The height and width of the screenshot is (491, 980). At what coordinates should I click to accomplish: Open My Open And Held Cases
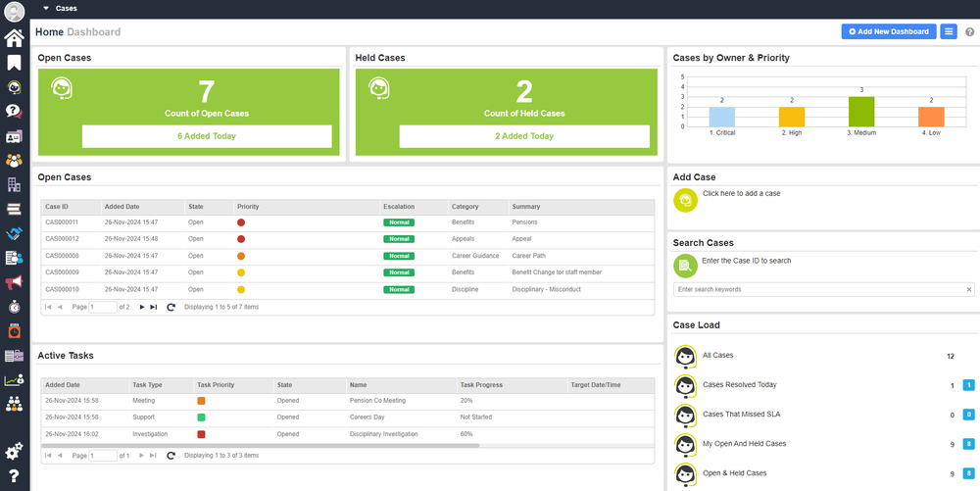click(x=745, y=444)
